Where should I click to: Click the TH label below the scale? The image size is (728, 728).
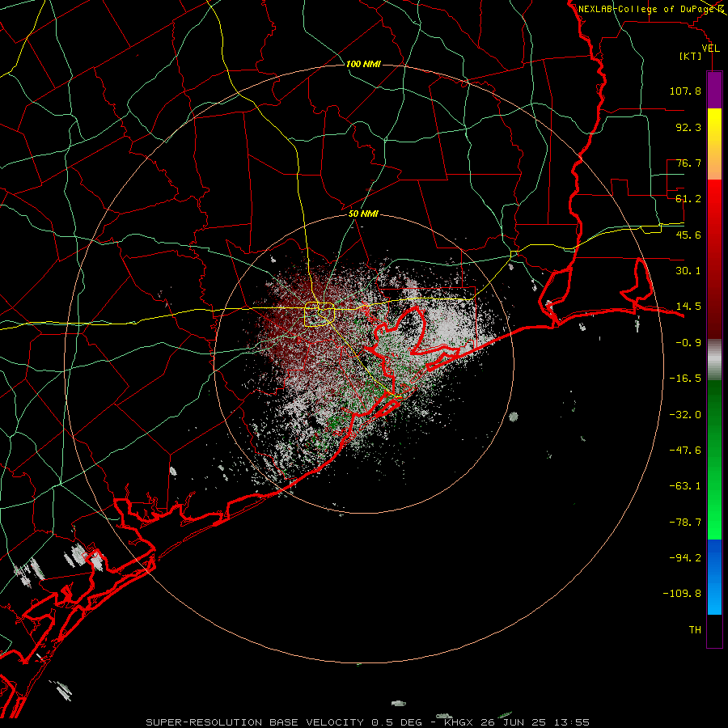click(x=695, y=630)
